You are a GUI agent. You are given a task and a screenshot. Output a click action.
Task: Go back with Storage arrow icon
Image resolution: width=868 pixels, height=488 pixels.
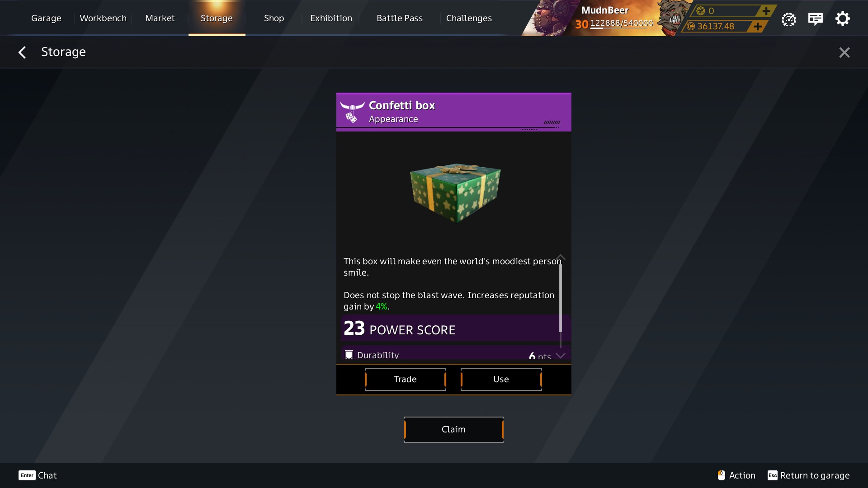click(22, 52)
